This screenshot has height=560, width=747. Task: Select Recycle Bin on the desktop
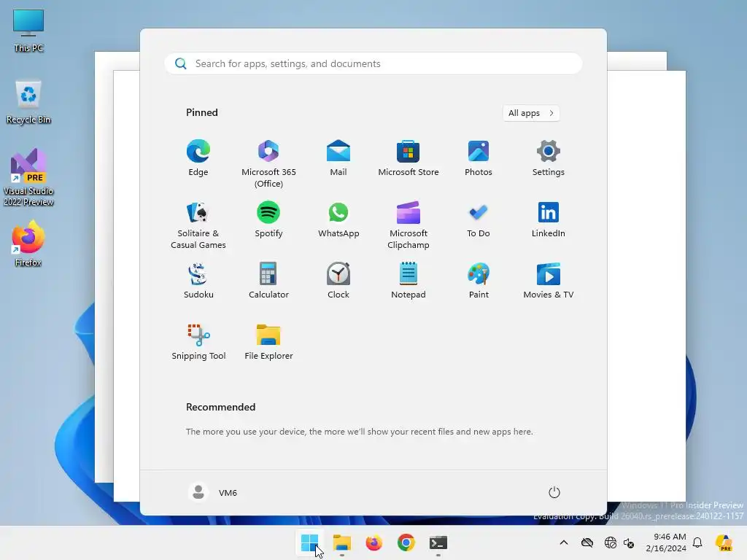point(28,102)
